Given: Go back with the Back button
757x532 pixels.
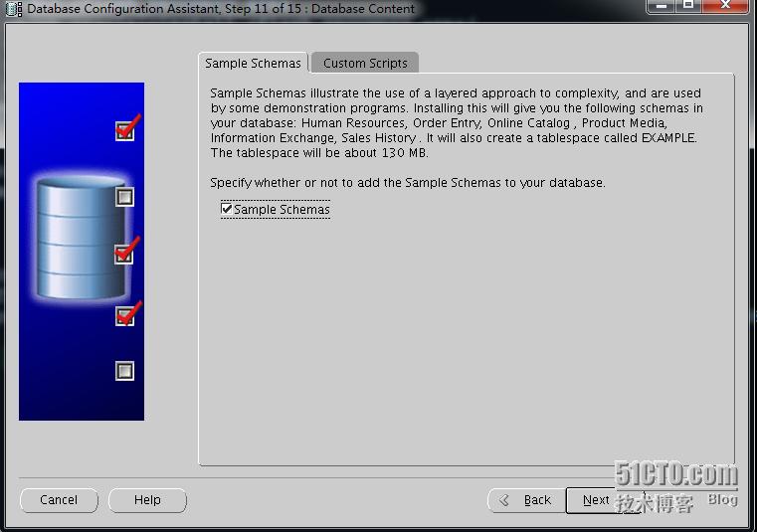Looking at the screenshot, I should 527,500.
